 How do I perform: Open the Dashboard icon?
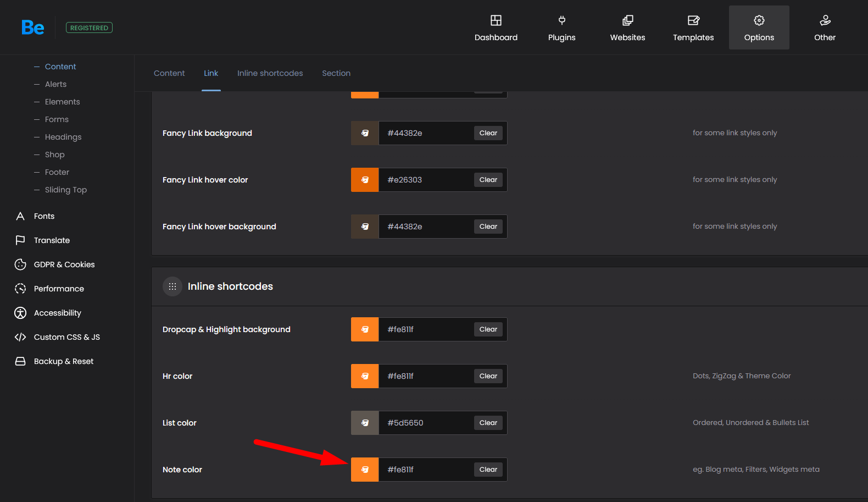click(496, 20)
